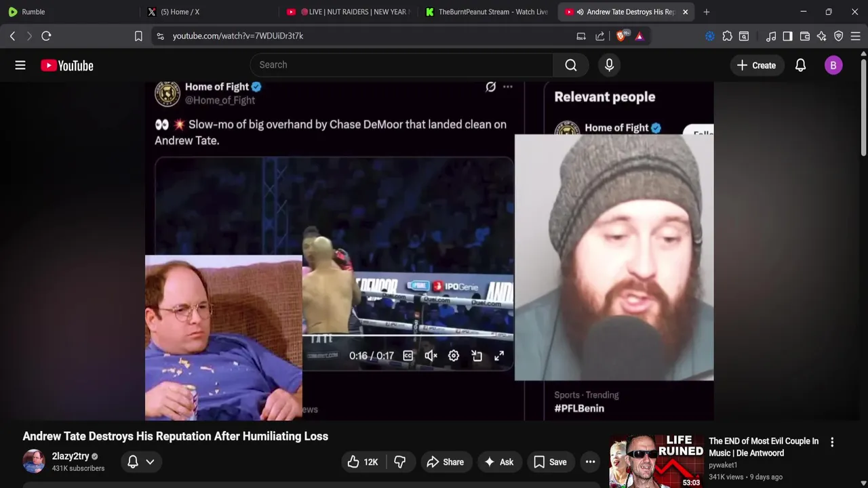Click the #PFLBenin trending text
Screen dimensions: 868x488
tap(579, 408)
